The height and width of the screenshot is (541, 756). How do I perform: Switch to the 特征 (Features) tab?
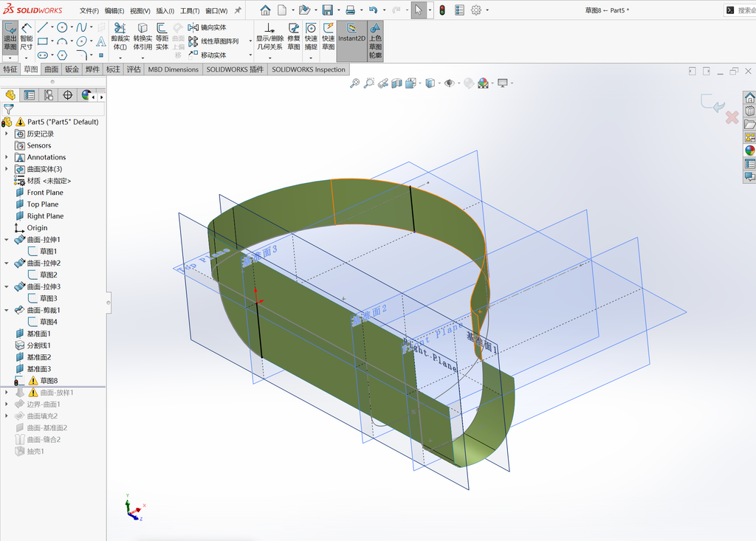click(x=10, y=69)
